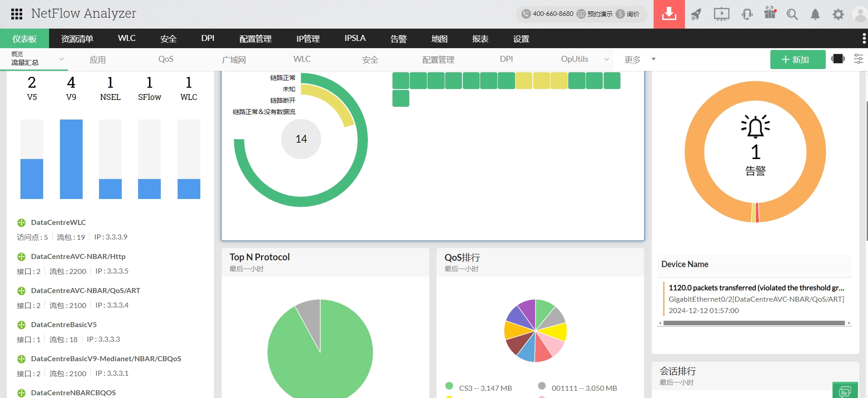Screen dimensions: 868x398
Task: Click the alarm list horizontal scrollbar
Action: [x=754, y=323]
